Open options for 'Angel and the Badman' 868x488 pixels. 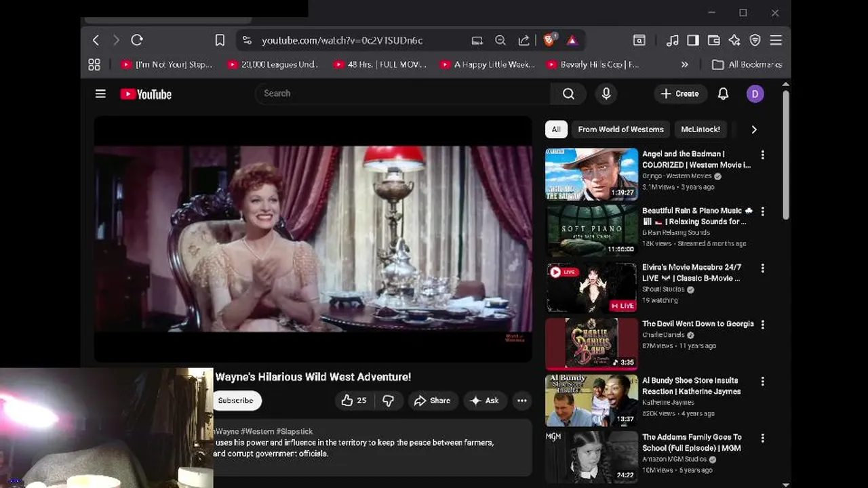click(x=762, y=155)
